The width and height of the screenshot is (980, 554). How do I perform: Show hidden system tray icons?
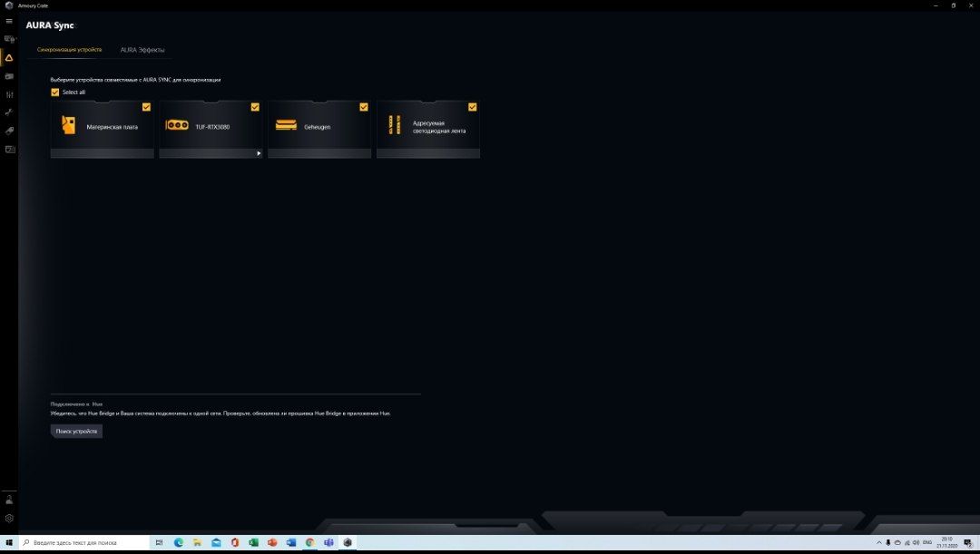click(x=878, y=543)
